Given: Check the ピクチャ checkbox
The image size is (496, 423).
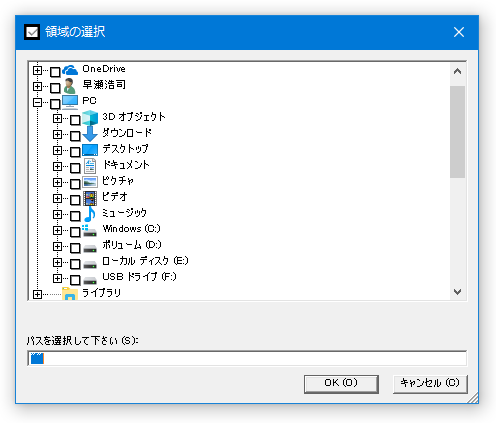Looking at the screenshot, I should click(x=75, y=184).
